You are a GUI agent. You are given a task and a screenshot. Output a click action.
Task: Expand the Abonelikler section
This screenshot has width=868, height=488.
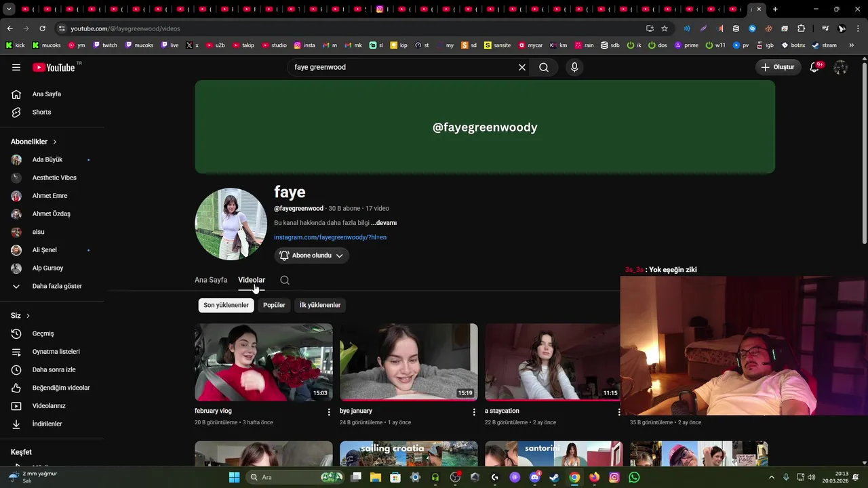(x=34, y=142)
